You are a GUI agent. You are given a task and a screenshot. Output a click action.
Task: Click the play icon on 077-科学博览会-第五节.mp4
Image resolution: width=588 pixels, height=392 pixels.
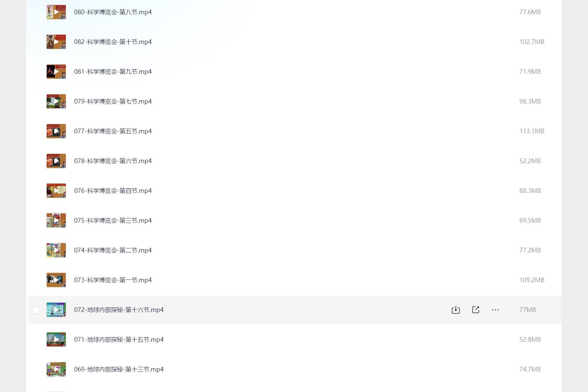point(56,131)
